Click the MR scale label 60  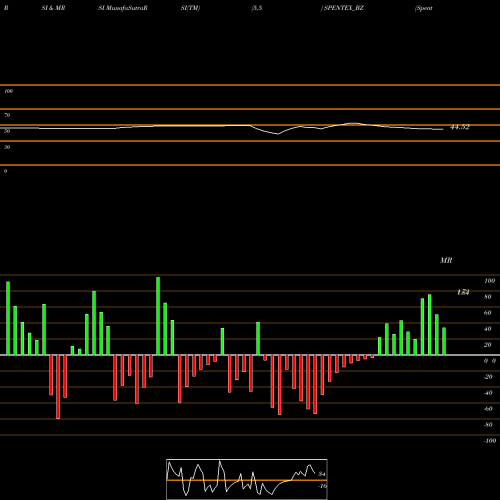coord(488,313)
